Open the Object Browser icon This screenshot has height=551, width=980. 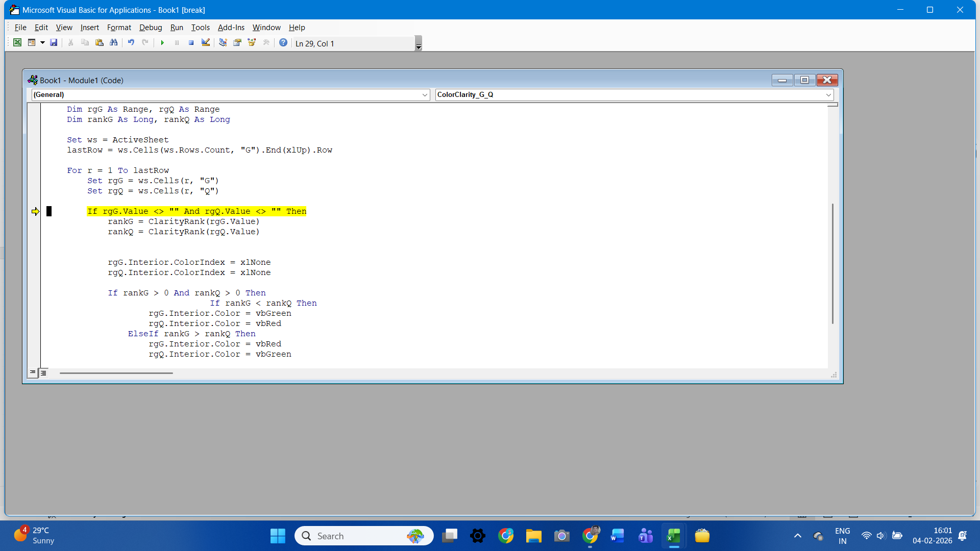click(x=252, y=43)
